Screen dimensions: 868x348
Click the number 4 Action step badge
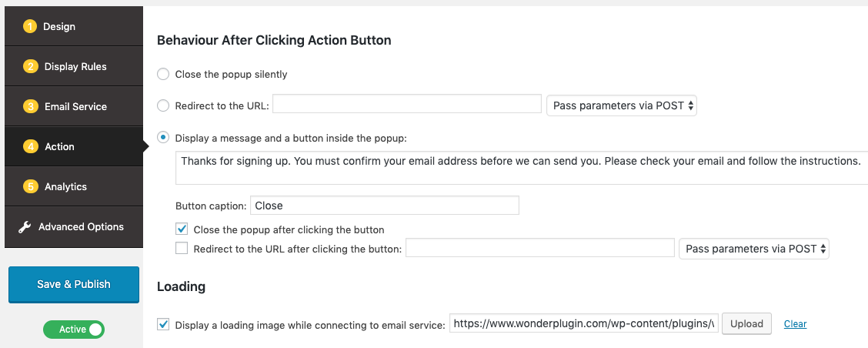[30, 147]
